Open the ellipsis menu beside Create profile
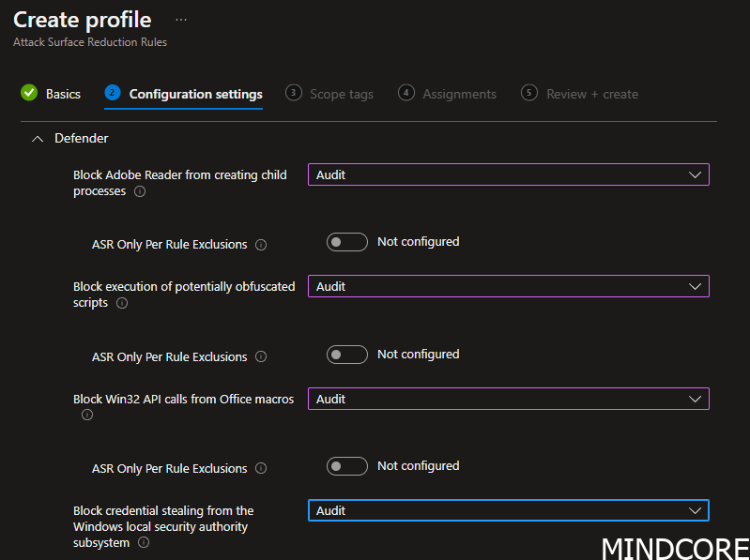750x560 pixels. [x=181, y=20]
